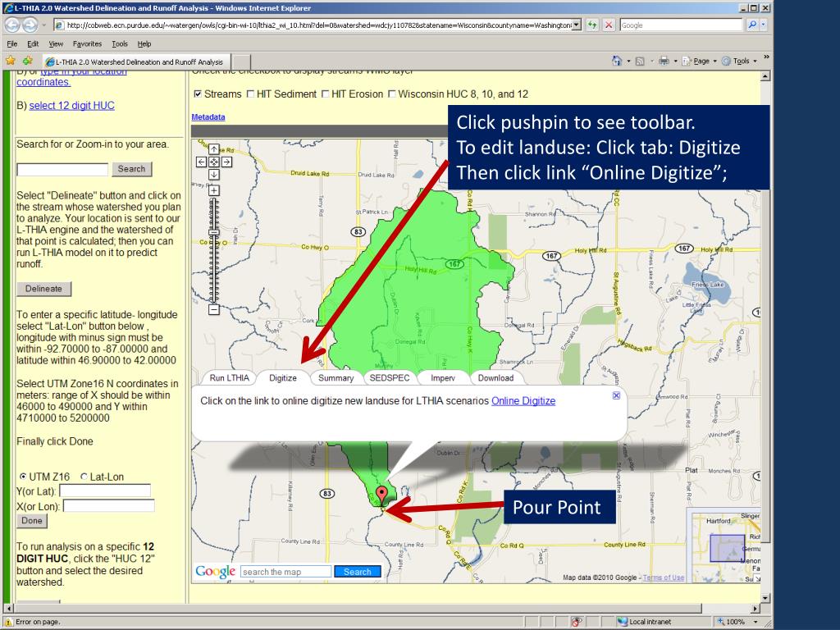This screenshot has width=840, height=630.
Task: Open Favorites Center star icon
Action: 11,61
